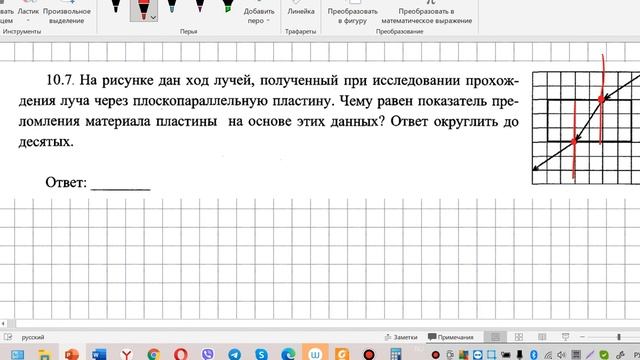Viewport: 640px width, 360px height.
Task: Open the red pen options arrow
Action: click(153, 17)
